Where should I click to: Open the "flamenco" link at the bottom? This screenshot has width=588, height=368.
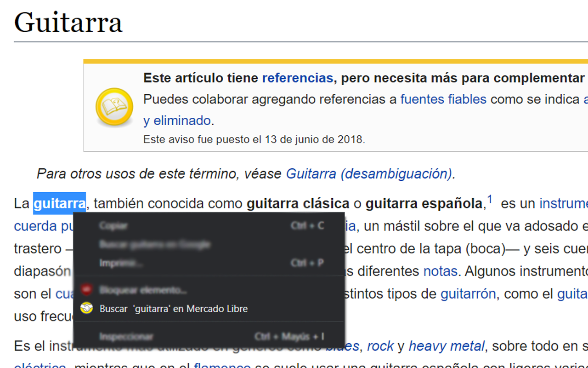tap(223, 366)
